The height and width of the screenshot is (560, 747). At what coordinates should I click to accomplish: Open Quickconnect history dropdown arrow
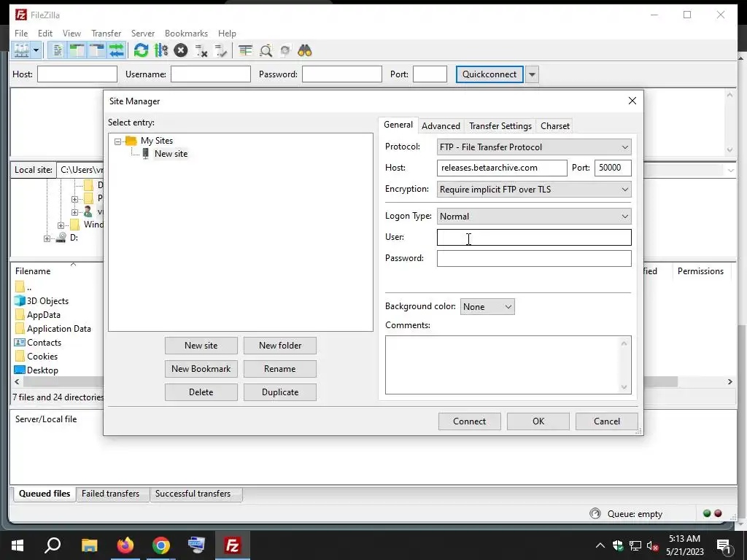point(532,74)
